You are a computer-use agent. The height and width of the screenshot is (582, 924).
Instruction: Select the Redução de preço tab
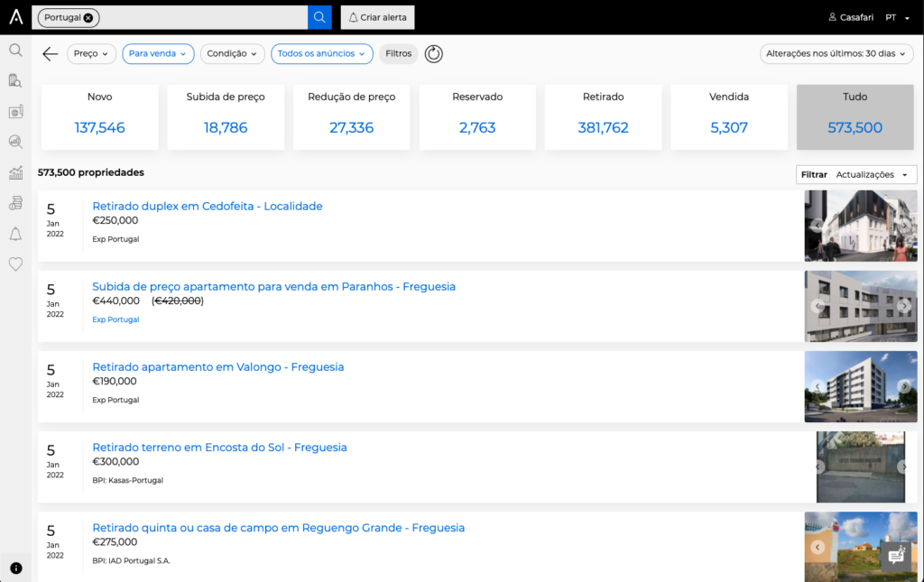coord(351,116)
